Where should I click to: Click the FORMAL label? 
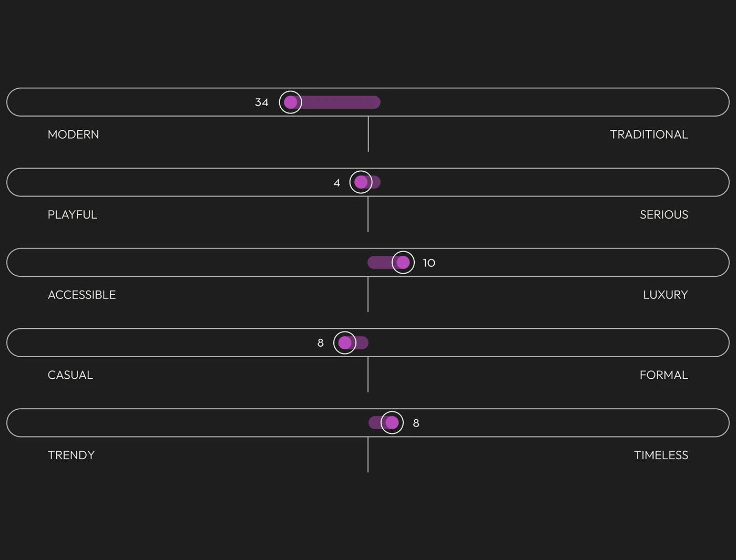(x=663, y=375)
